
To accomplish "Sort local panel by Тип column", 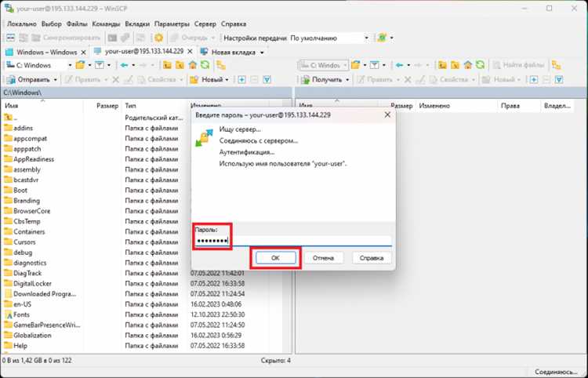I will click(x=154, y=106).
